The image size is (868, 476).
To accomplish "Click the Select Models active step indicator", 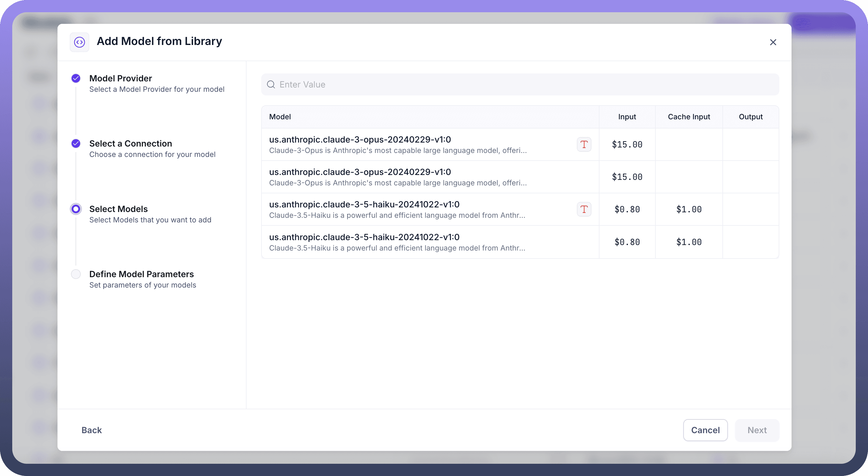I will pos(76,209).
